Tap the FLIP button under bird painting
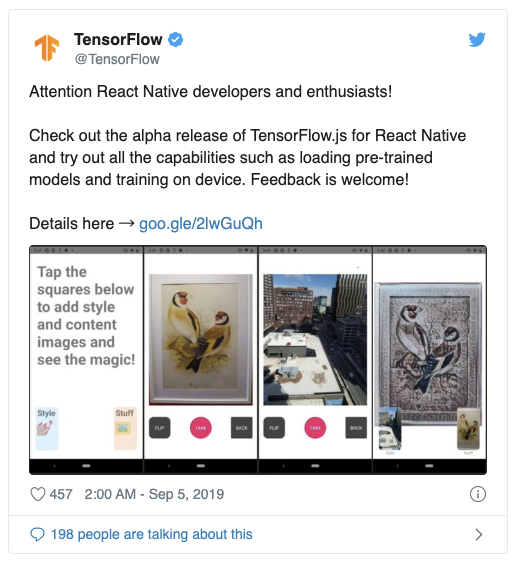517x561 pixels. click(160, 428)
